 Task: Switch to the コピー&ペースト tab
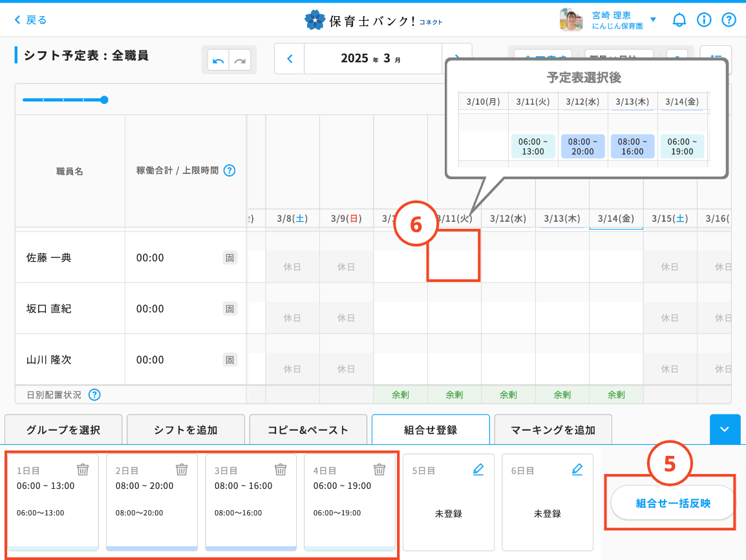point(308,430)
